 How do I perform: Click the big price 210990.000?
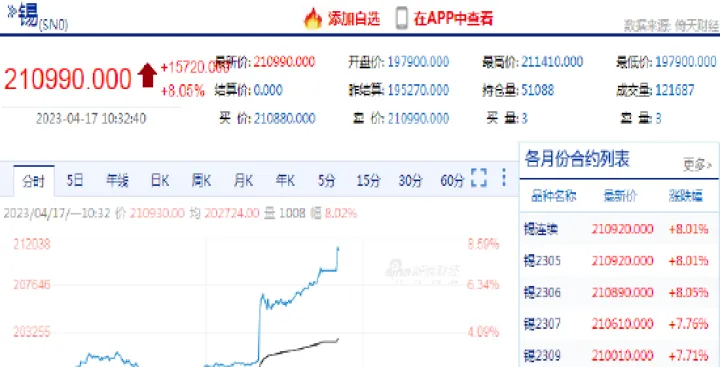(x=68, y=79)
